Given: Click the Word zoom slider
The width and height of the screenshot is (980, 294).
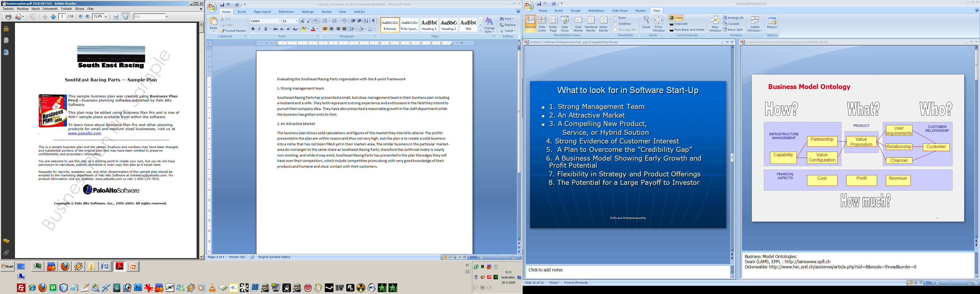Looking at the screenshot, I should coord(497,257).
